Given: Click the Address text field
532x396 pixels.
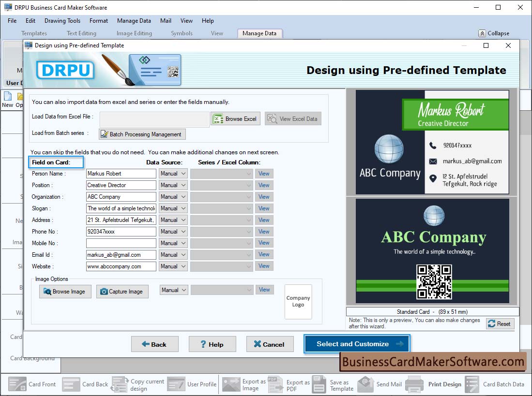Looking at the screenshot, I should pyautogui.click(x=121, y=220).
